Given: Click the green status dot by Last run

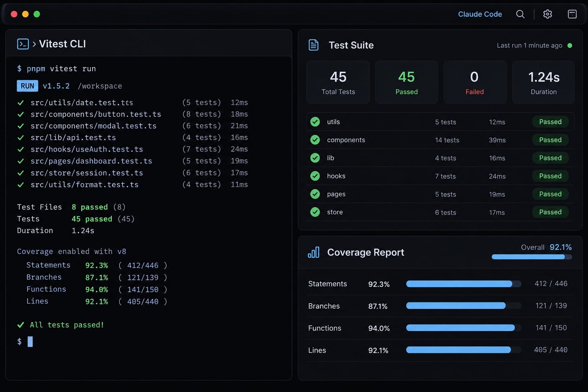Looking at the screenshot, I should [x=570, y=46].
